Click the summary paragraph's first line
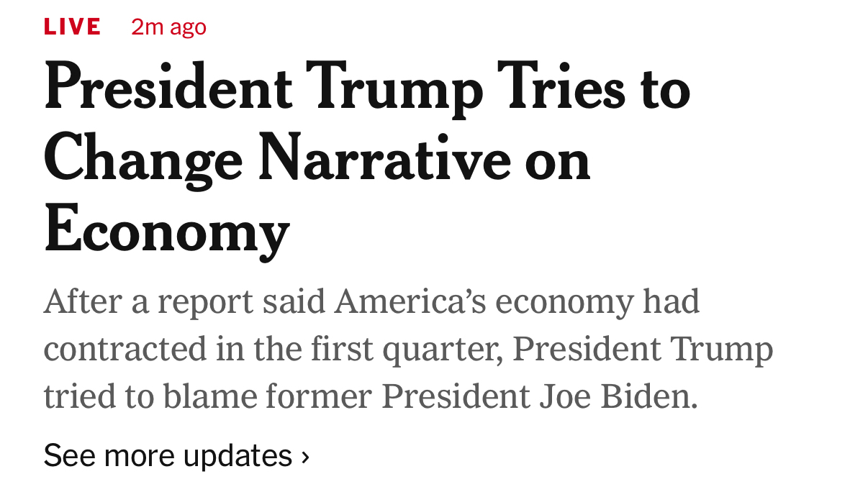 tap(371, 302)
